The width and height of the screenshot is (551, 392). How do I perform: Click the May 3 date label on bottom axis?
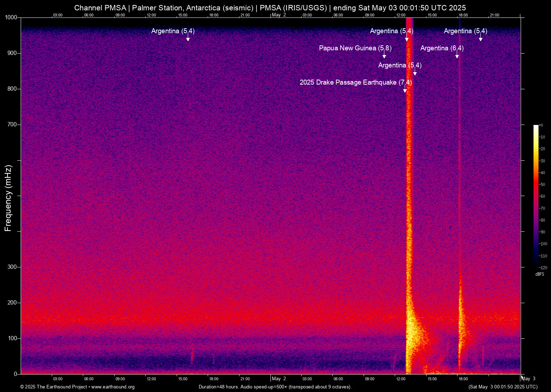point(529,379)
